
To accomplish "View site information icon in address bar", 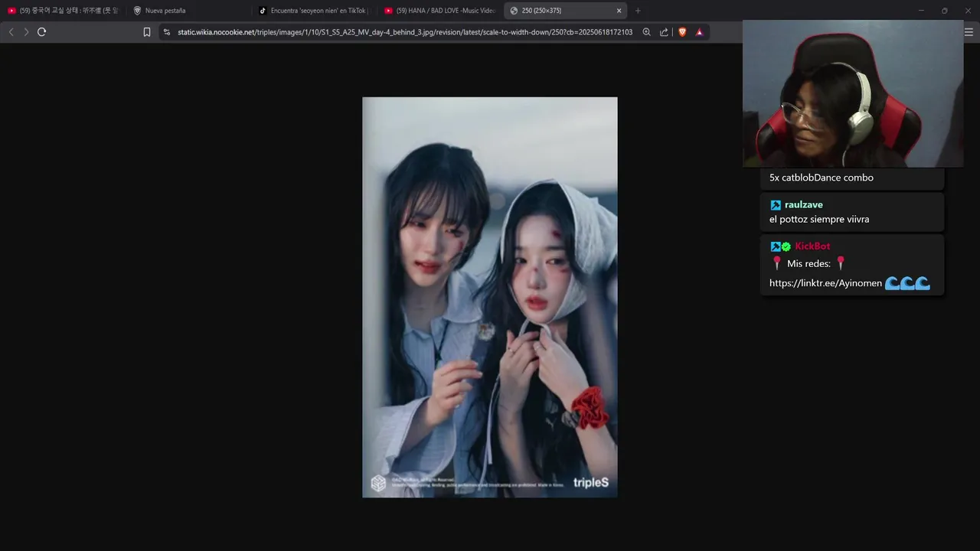I will (x=167, y=32).
